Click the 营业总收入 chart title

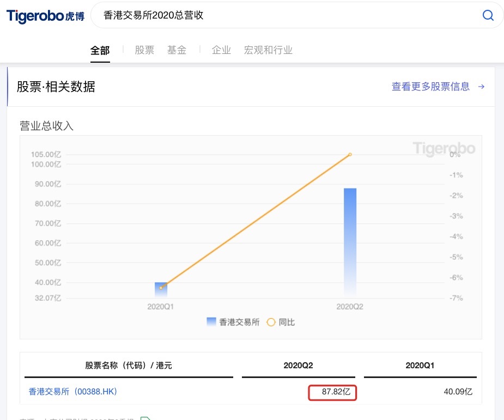tap(47, 126)
